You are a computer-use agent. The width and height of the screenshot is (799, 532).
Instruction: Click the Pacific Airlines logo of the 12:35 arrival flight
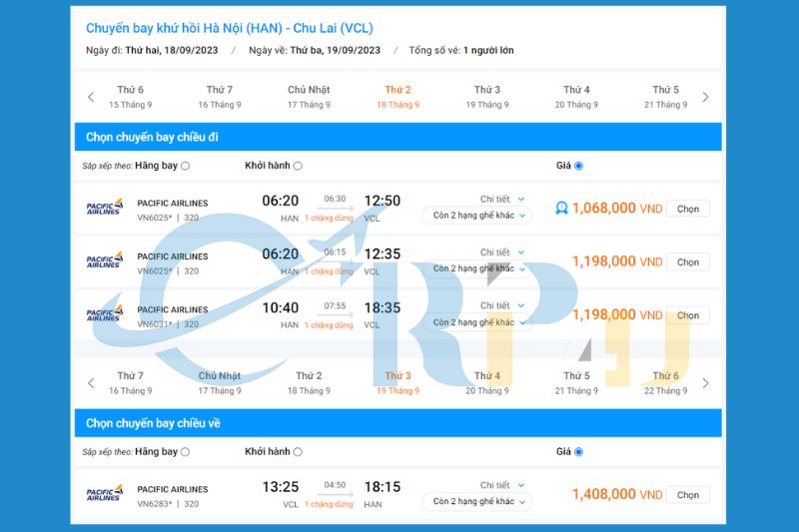click(105, 261)
